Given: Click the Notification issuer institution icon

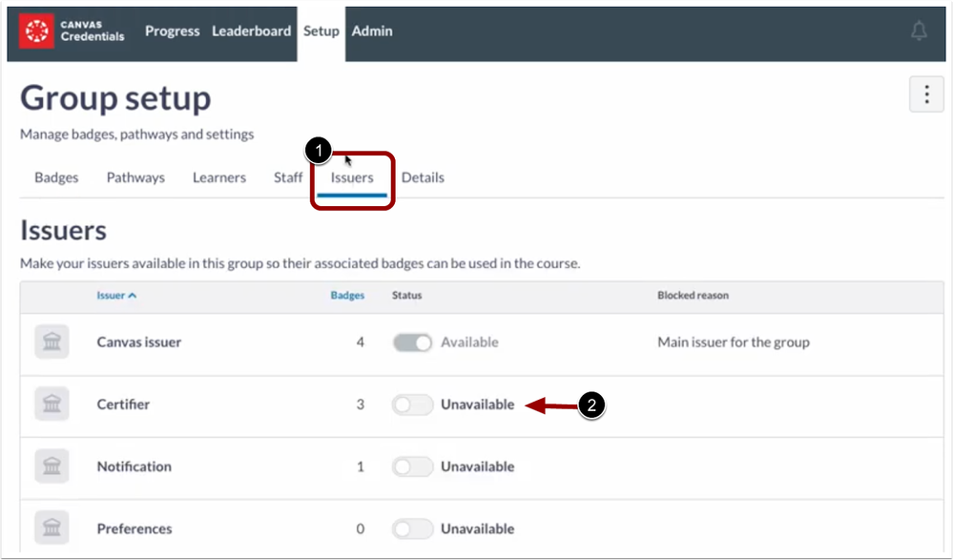Looking at the screenshot, I should 52,467.
